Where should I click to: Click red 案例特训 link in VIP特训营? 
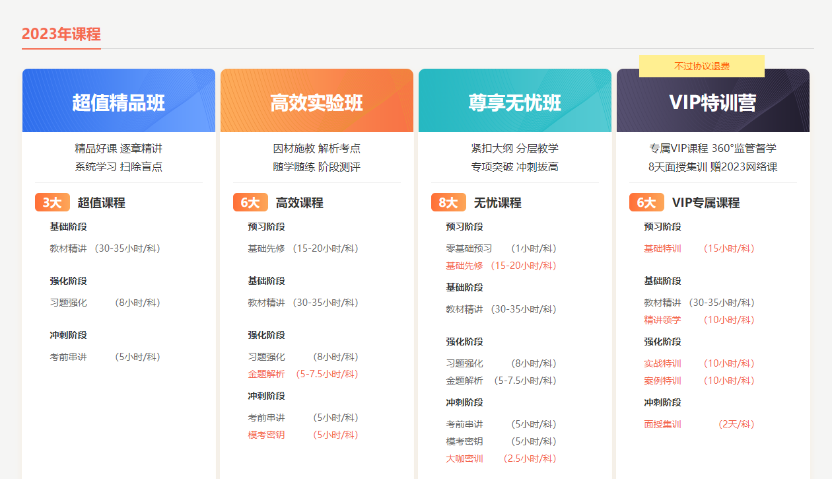(x=662, y=381)
